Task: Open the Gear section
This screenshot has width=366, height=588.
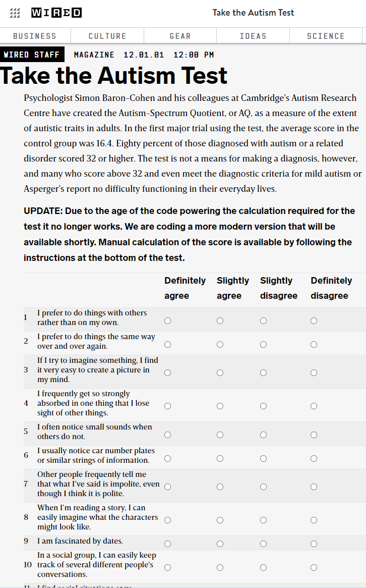Action: pyautogui.click(x=180, y=36)
